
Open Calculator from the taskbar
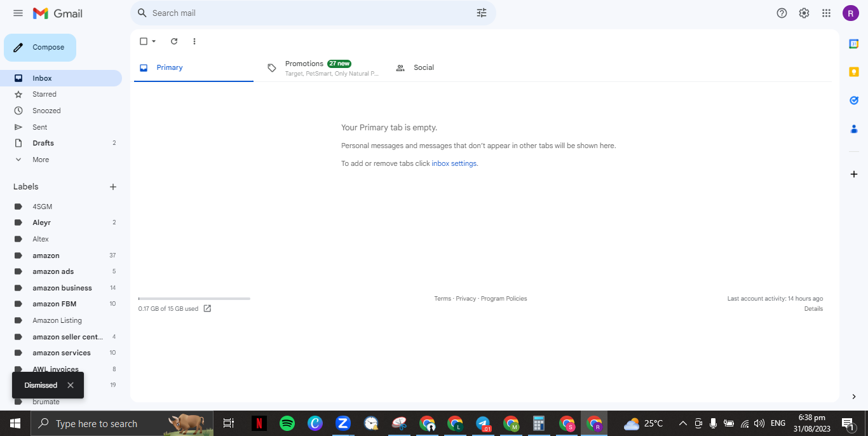(539, 423)
